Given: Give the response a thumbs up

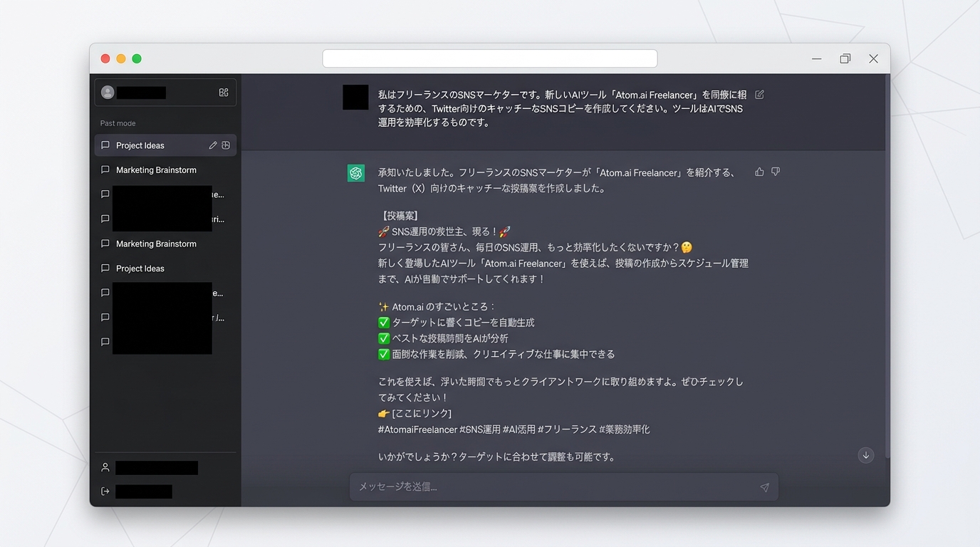Looking at the screenshot, I should (759, 172).
